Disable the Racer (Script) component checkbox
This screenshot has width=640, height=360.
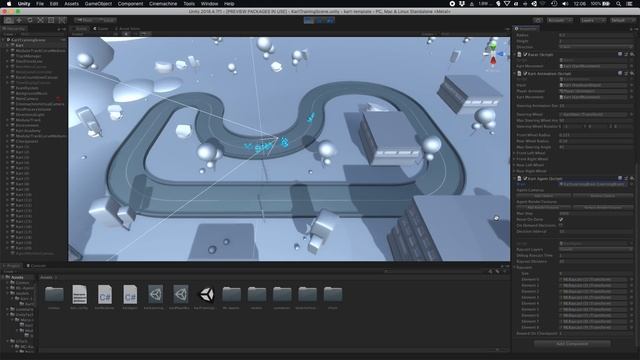tap(525, 54)
